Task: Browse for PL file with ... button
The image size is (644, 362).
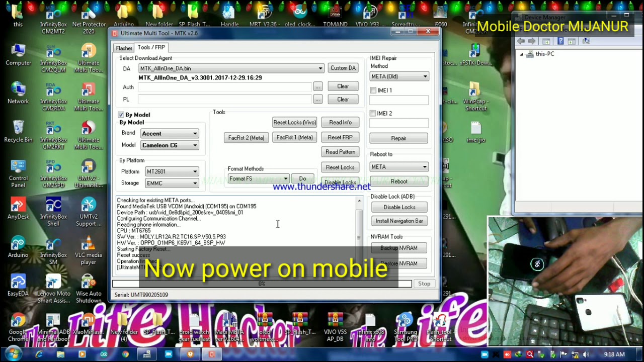Action: click(317, 100)
